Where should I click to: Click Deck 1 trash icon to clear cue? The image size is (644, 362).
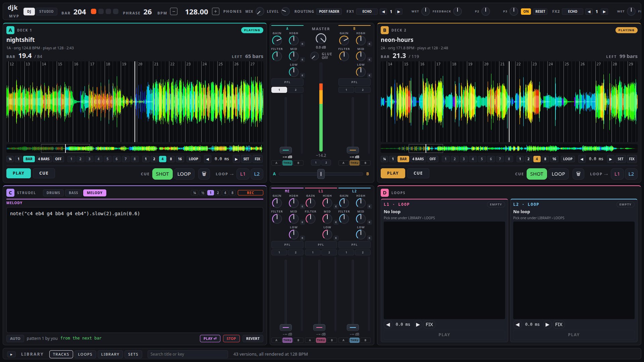pos(204,174)
